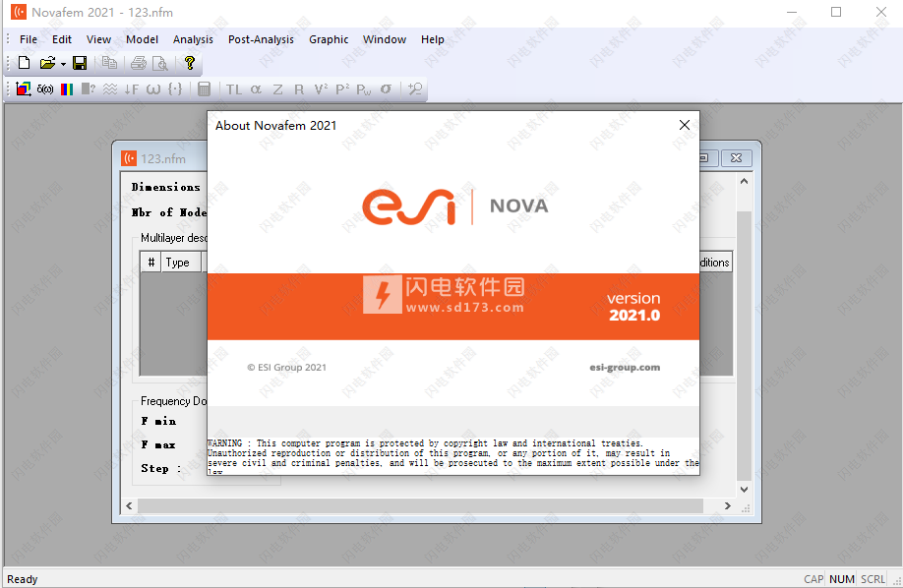Click the wavy lines toolbar icon
This screenshot has height=588, width=903.
110,89
